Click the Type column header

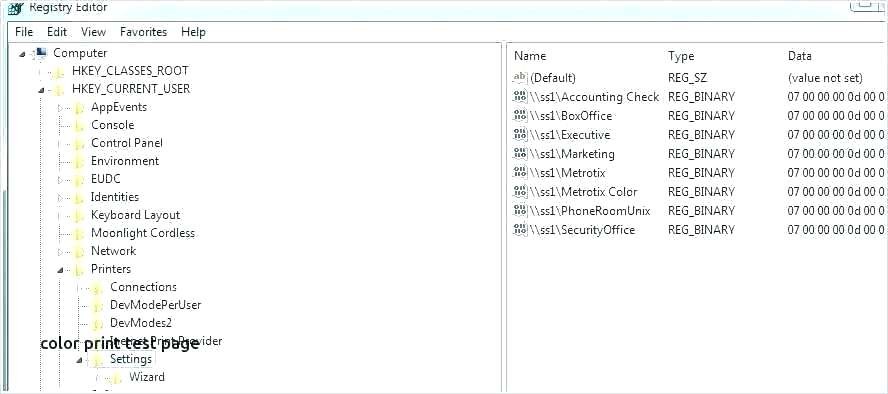tap(681, 56)
